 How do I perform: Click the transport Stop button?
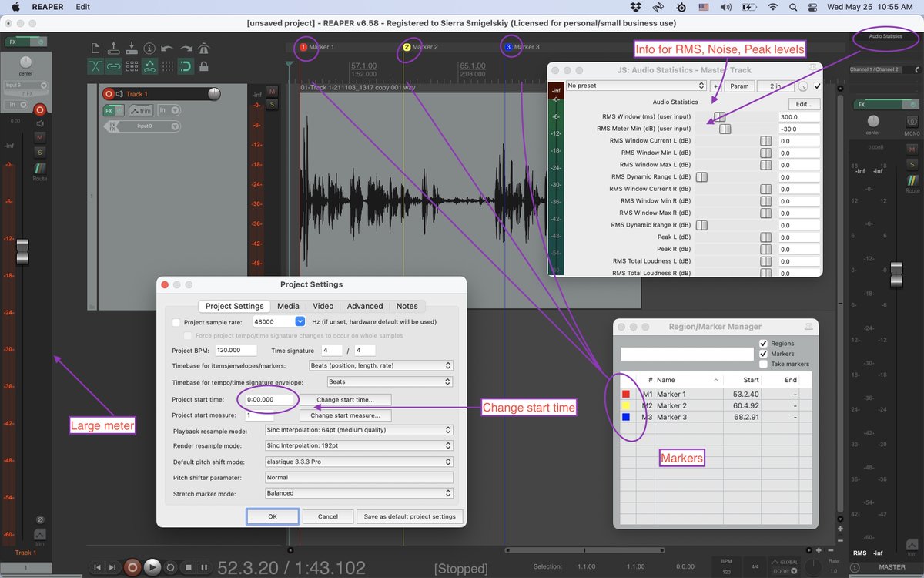tap(189, 567)
